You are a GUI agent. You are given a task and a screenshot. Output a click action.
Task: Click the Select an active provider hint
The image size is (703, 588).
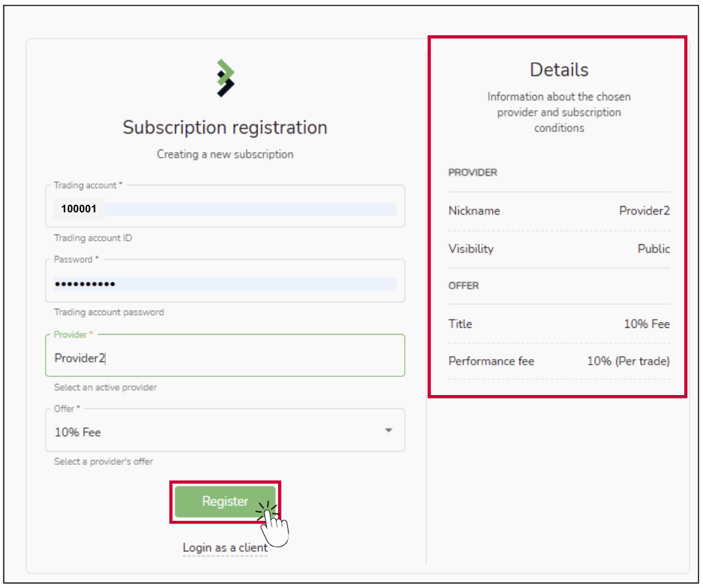tap(105, 387)
